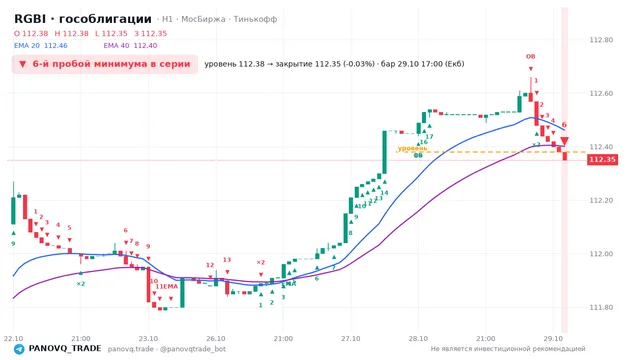This screenshot has width=640, height=360.
Task: Click the red 112.35 current price tag
Action: click(x=602, y=159)
